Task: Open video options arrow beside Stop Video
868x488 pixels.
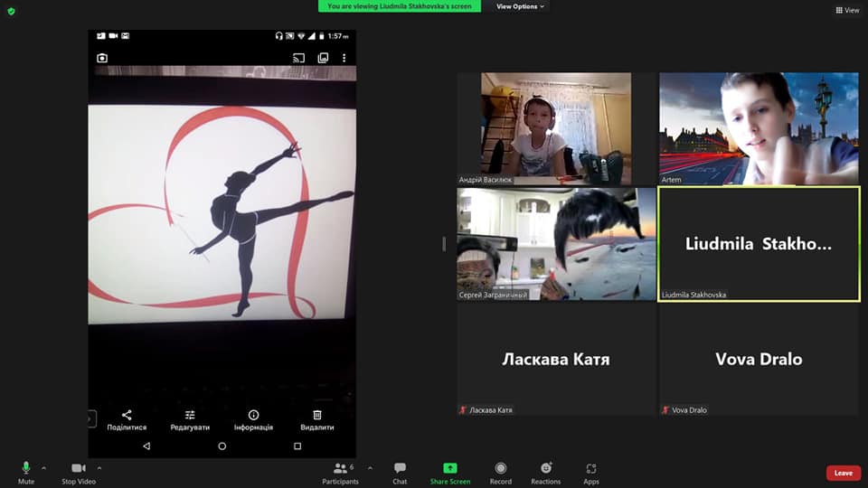Action: pos(99,468)
